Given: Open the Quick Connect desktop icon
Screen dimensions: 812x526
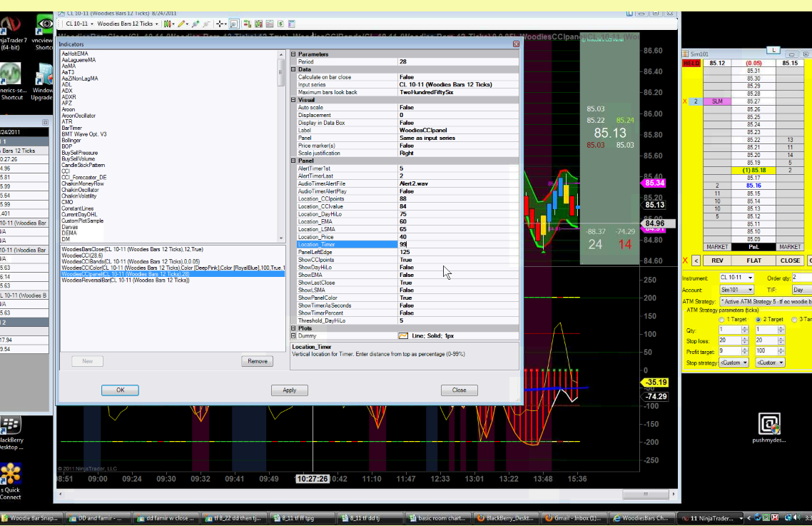Looking at the screenshot, I should coord(11,481).
